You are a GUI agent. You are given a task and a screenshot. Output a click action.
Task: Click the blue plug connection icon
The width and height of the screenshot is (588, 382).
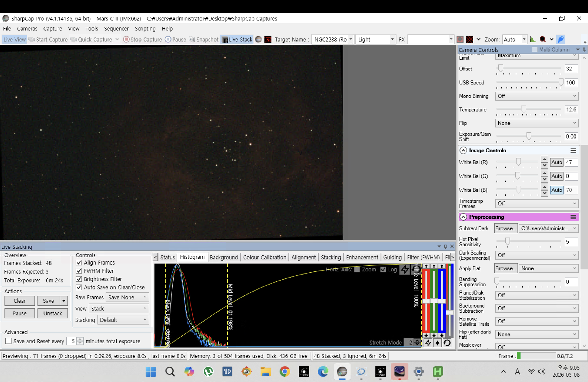561,39
